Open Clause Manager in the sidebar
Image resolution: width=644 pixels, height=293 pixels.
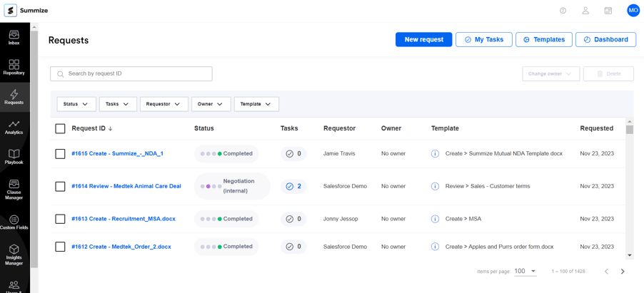(14, 189)
